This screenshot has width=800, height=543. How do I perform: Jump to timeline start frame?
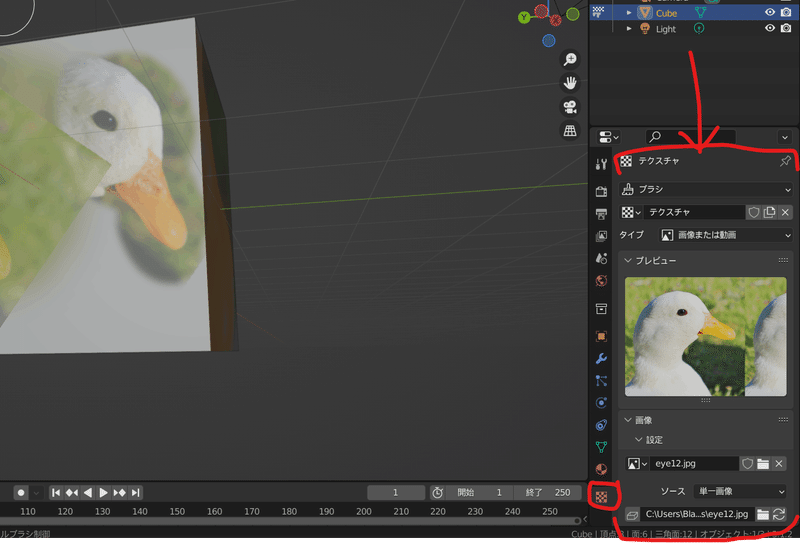56,492
